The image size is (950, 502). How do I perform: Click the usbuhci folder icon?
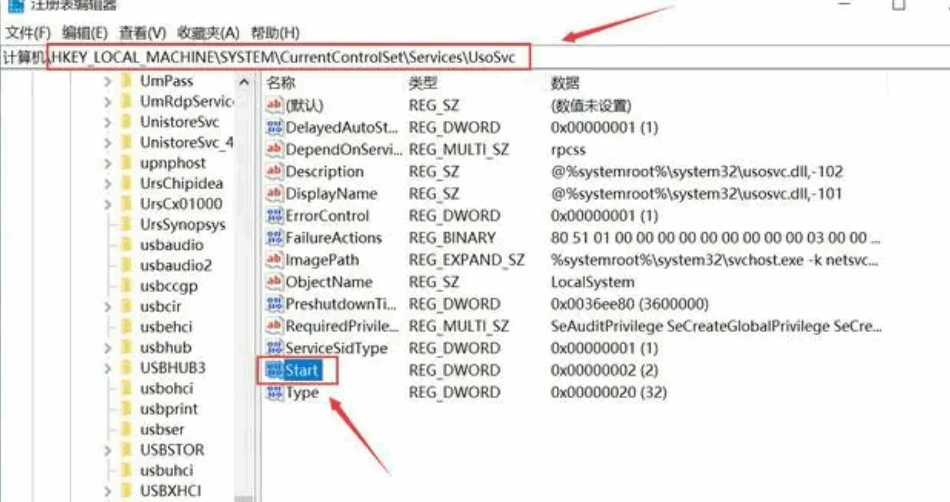127,471
